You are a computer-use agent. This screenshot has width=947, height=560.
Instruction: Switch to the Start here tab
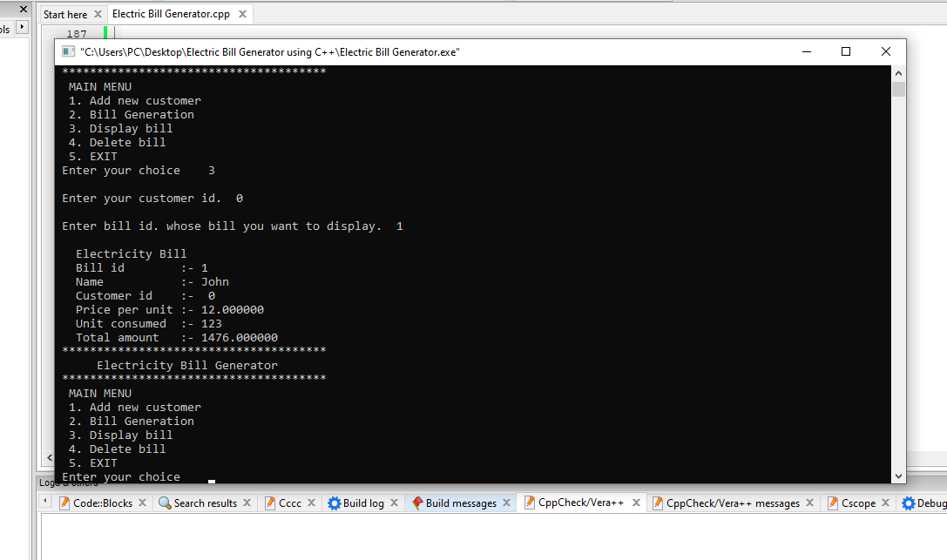67,14
